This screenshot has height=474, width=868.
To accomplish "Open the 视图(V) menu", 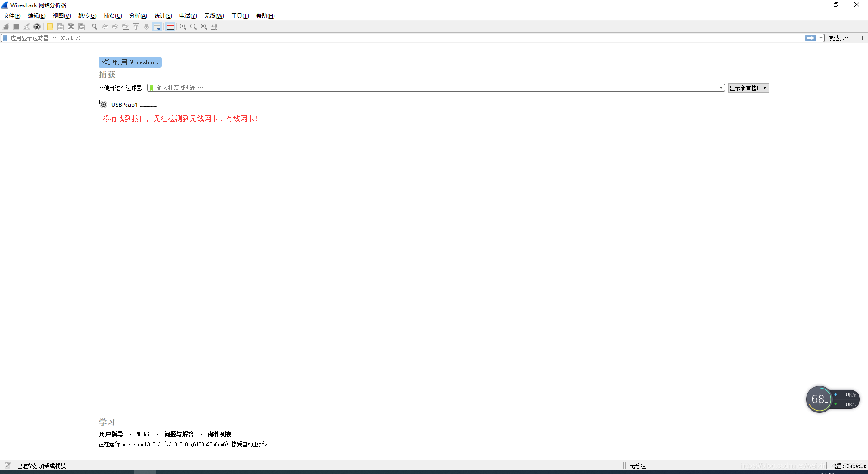I will 61,16.
